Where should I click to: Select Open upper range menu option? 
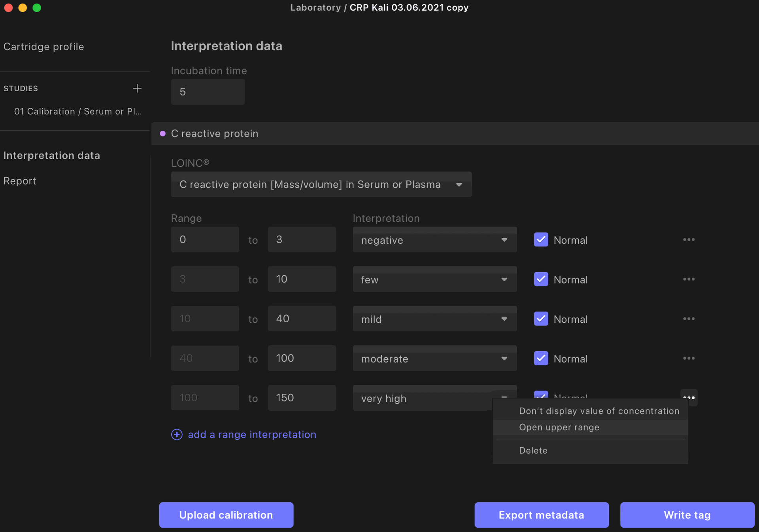click(559, 427)
